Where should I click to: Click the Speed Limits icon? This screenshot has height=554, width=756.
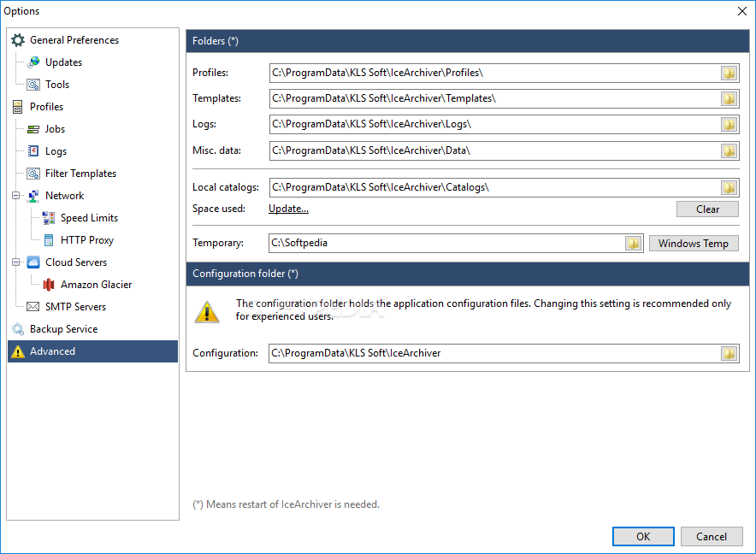49,218
